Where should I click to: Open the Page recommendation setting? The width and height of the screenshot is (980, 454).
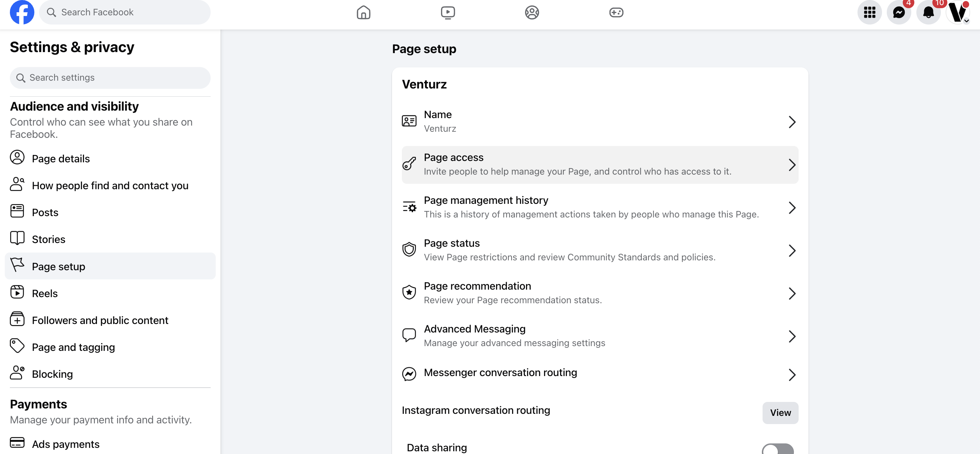point(600,293)
